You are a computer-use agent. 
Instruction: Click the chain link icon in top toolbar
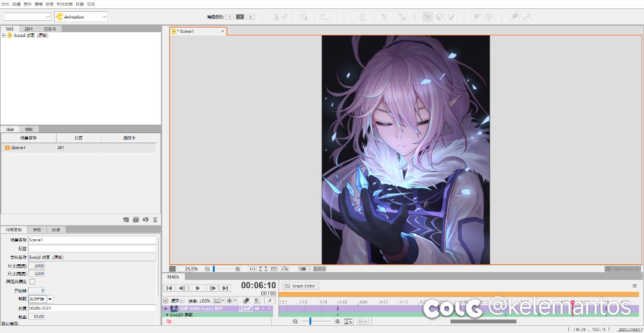526,17
